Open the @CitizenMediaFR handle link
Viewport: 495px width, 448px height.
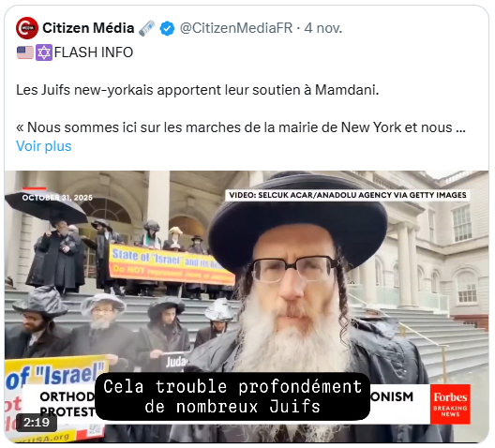(236, 28)
